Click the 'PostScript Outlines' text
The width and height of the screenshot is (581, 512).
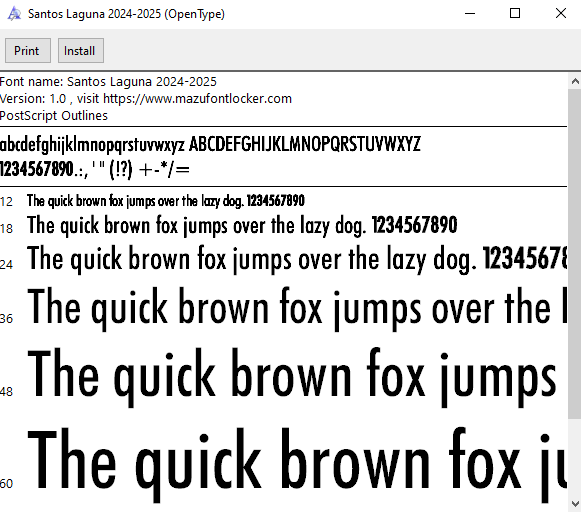point(54,116)
